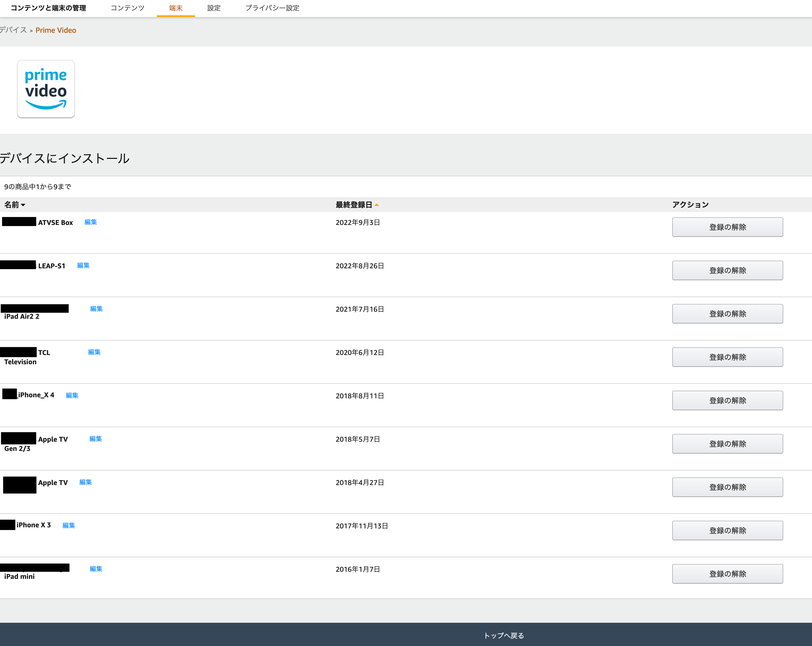This screenshot has width=812, height=646.
Task: Deregister the LEAP-S1 device
Action: click(x=727, y=270)
